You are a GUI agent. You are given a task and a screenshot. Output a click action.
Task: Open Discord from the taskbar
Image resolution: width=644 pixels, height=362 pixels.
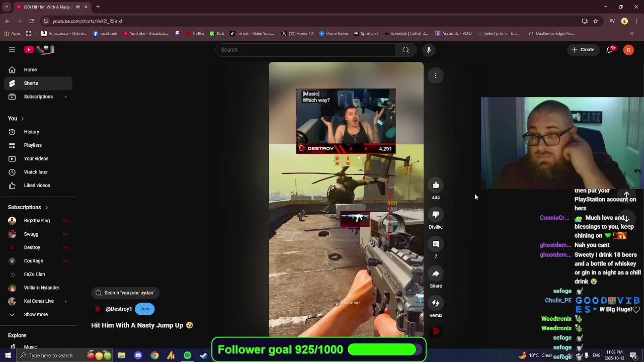tap(138, 355)
